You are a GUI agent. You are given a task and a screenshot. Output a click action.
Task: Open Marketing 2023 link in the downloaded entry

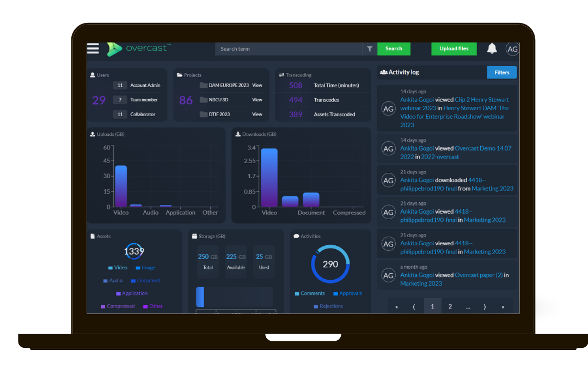pos(492,189)
